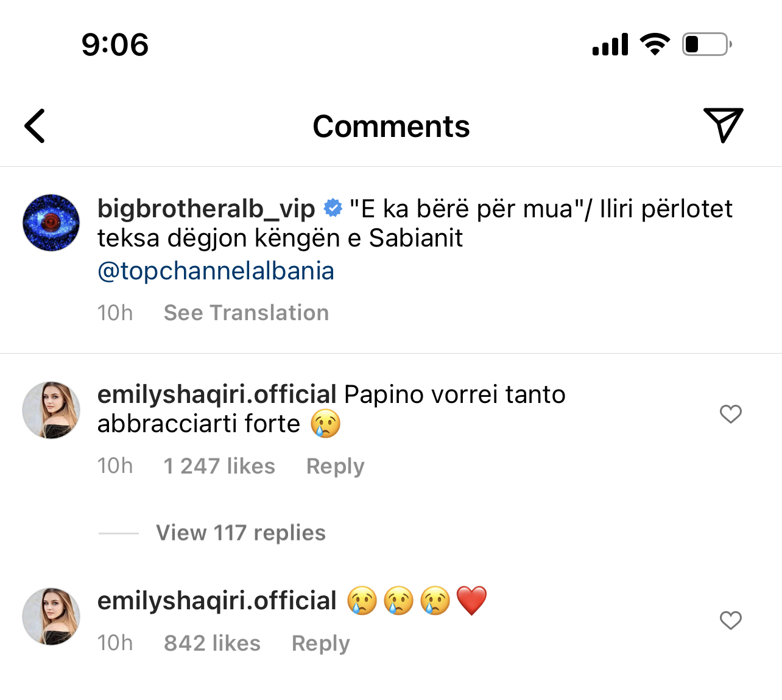Open @topchannelalbania mention link
This screenshot has height=700, width=782.
pos(216,271)
